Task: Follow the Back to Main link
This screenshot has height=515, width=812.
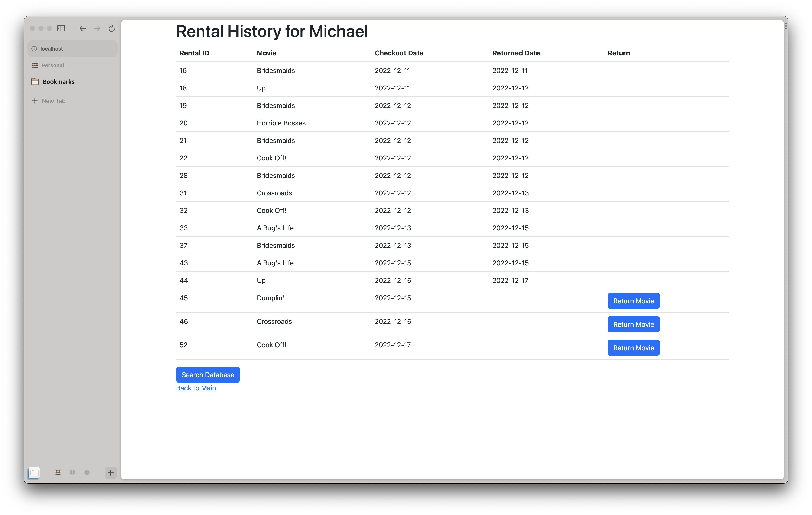Action: point(196,388)
